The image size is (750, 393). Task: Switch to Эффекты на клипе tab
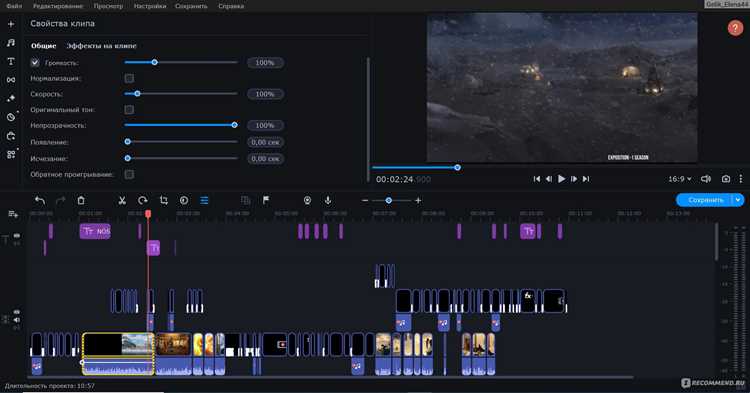coord(101,46)
